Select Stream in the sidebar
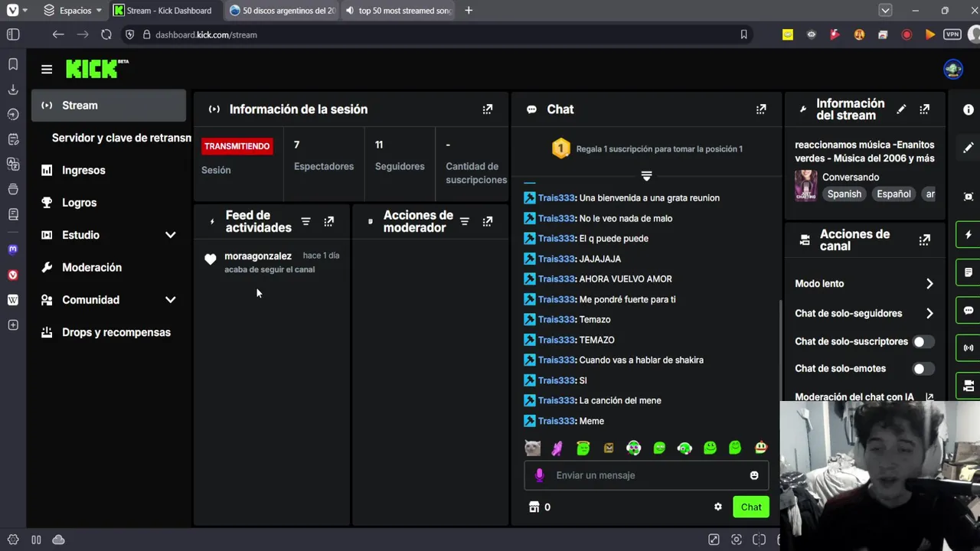980x551 pixels. (x=109, y=106)
